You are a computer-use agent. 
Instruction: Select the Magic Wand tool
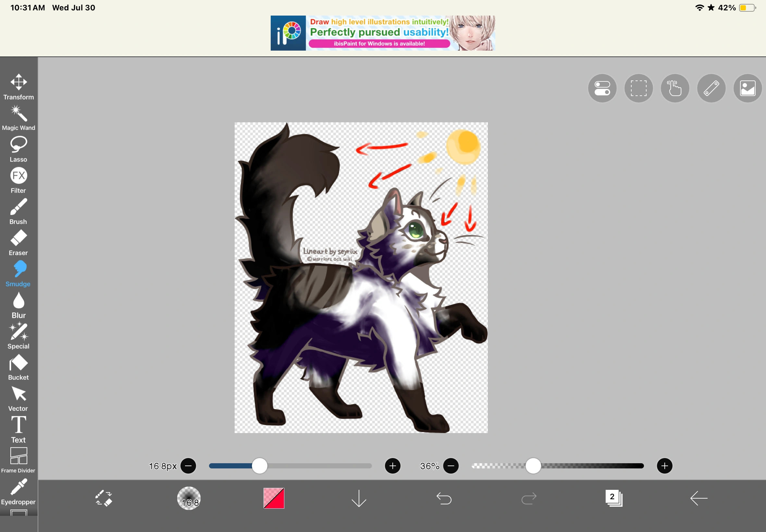coord(19,118)
